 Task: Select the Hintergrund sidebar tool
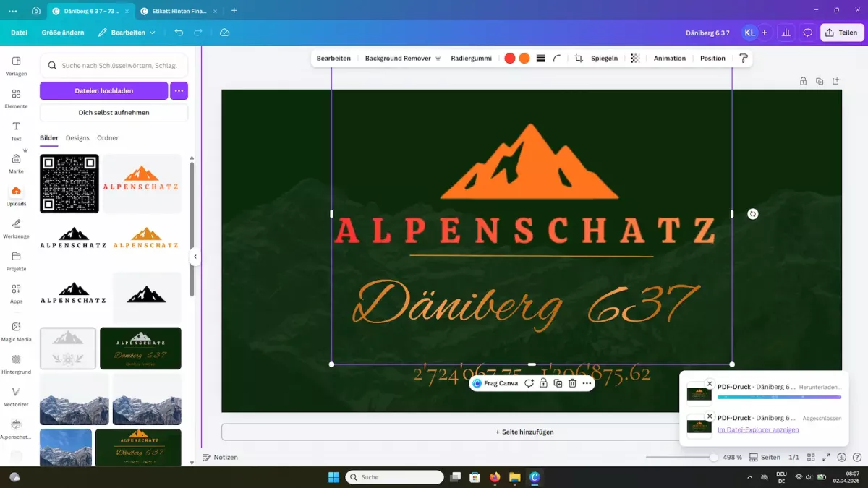pos(16,362)
